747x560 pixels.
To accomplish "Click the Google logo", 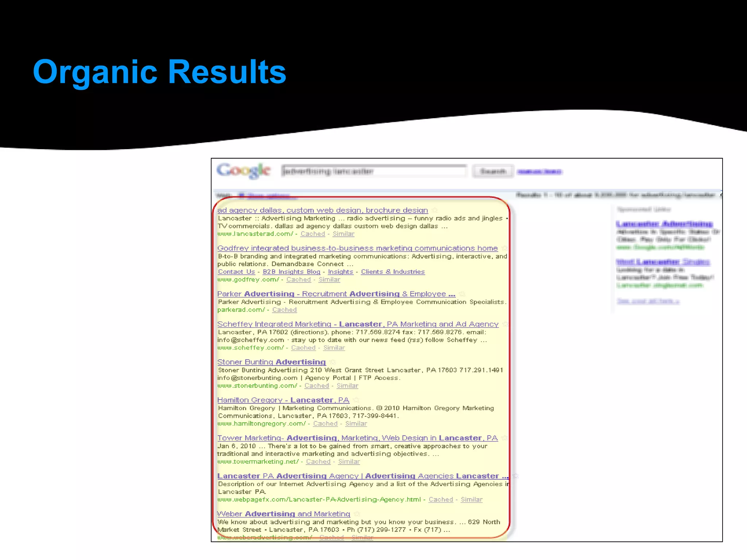I will pos(244,171).
